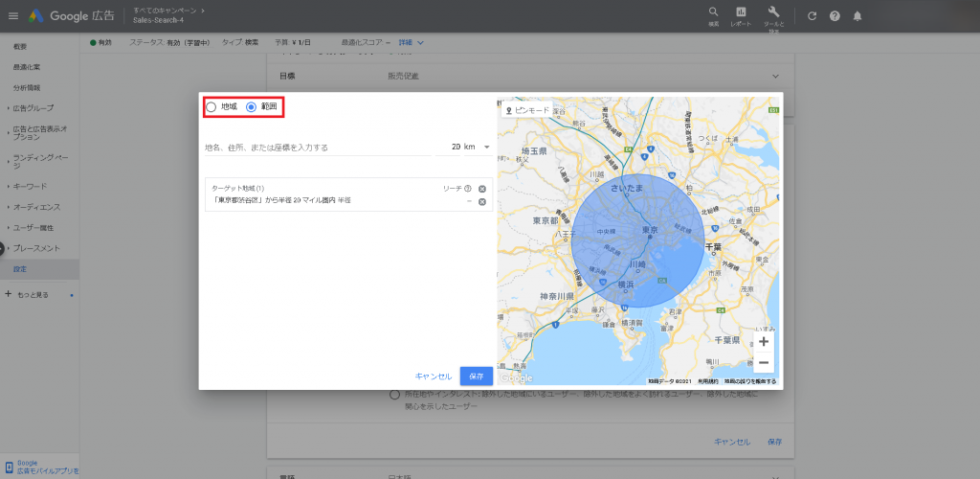The height and width of the screenshot is (479, 980).
Task: Expand the 目標 section chevron
Action: [x=775, y=77]
